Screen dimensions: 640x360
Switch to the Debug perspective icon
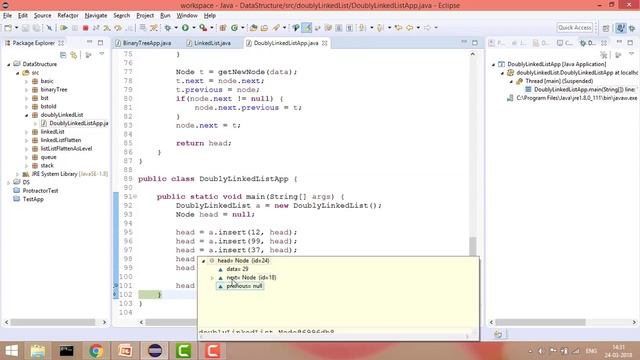coord(632,28)
